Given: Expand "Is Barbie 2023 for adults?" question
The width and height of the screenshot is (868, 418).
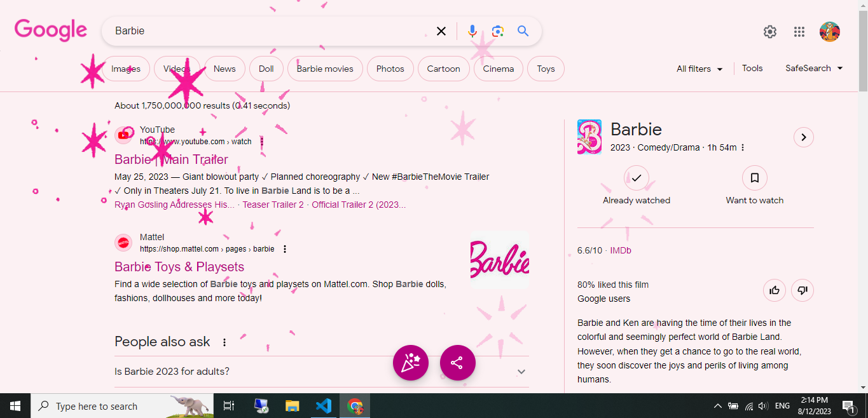Looking at the screenshot, I should [321, 372].
